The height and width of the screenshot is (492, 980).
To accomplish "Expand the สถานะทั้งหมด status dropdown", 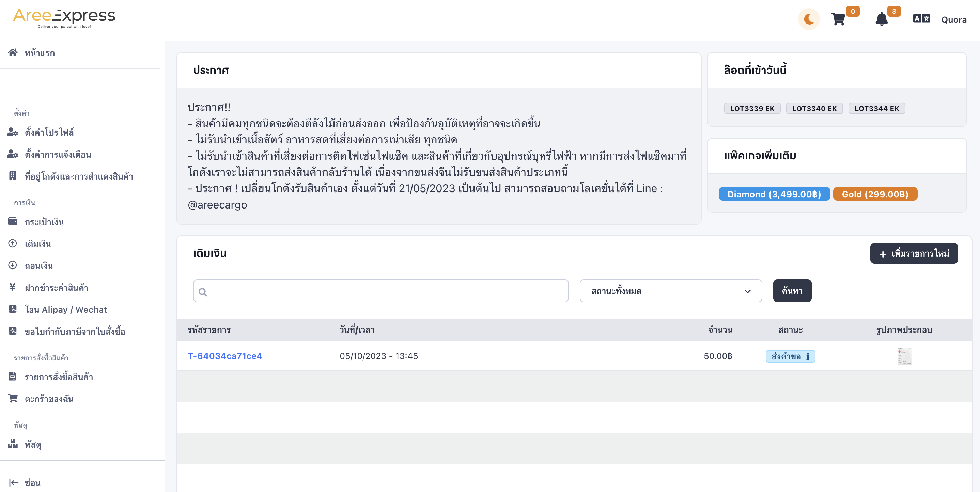I will pos(671,291).
